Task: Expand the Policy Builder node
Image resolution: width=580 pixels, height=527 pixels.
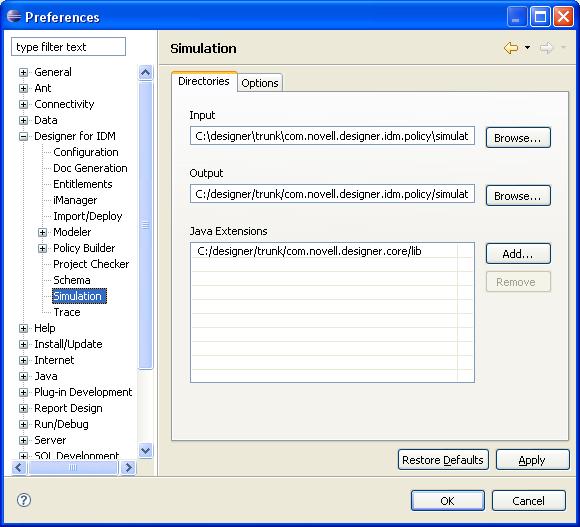Action: pyautogui.click(x=43, y=249)
